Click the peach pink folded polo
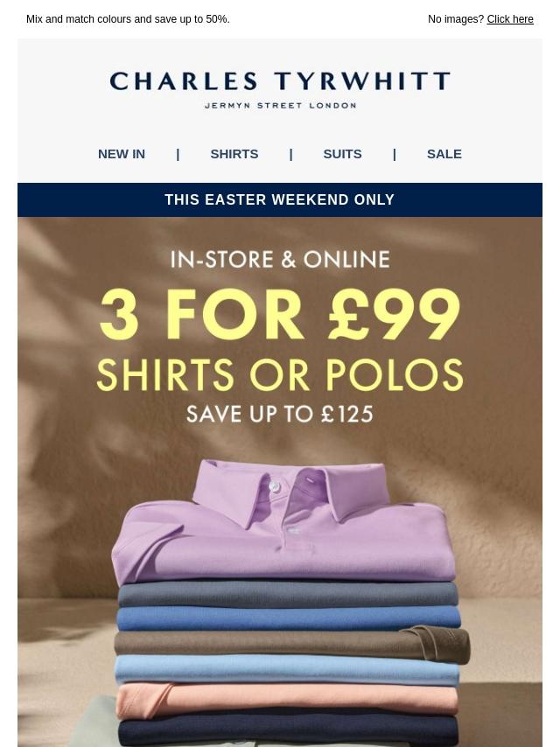The image size is (560, 747). click(287, 698)
